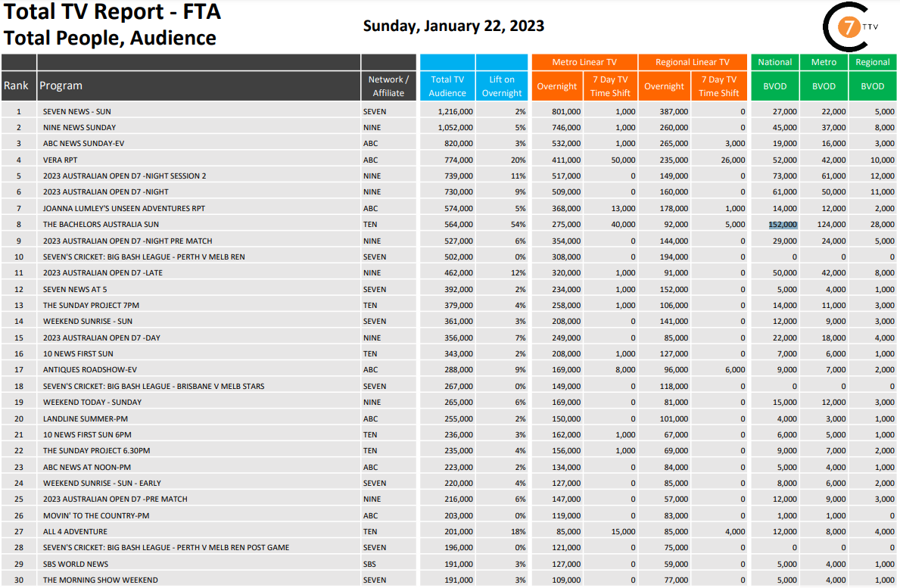Click the green National BVOD header
Screen dimensions: 900x588
pos(774,62)
